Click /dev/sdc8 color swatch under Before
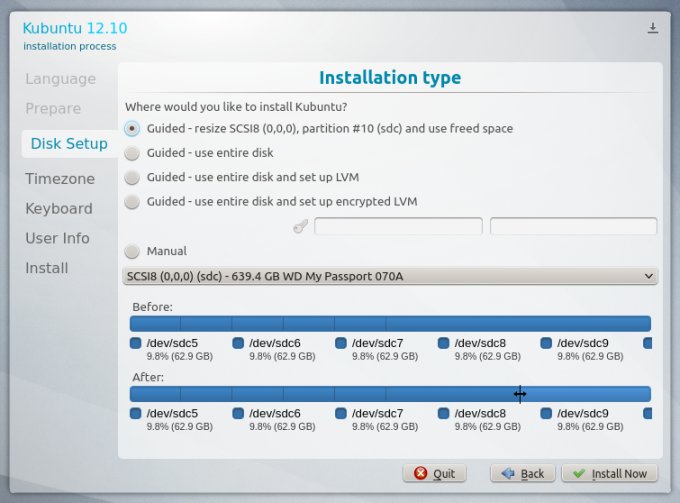 (444, 343)
